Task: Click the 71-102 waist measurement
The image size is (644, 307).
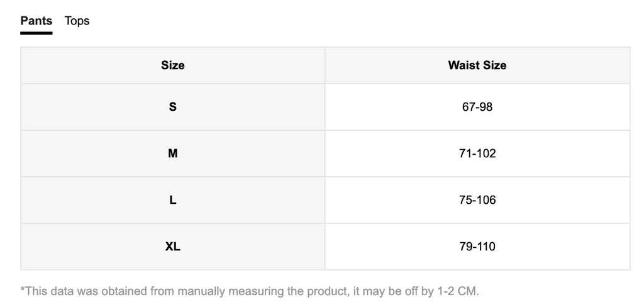Action: [x=477, y=153]
